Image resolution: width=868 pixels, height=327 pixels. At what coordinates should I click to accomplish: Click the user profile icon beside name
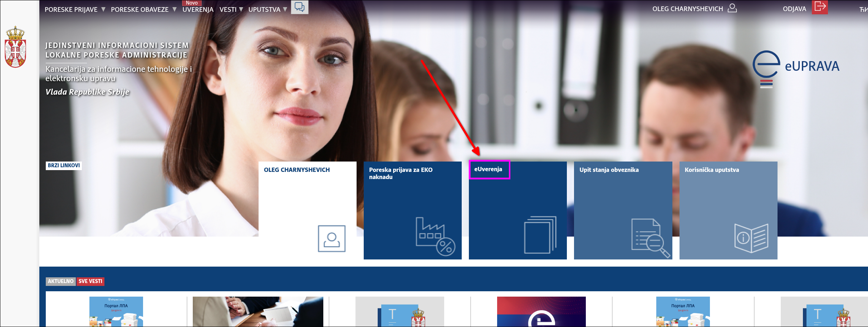click(732, 8)
